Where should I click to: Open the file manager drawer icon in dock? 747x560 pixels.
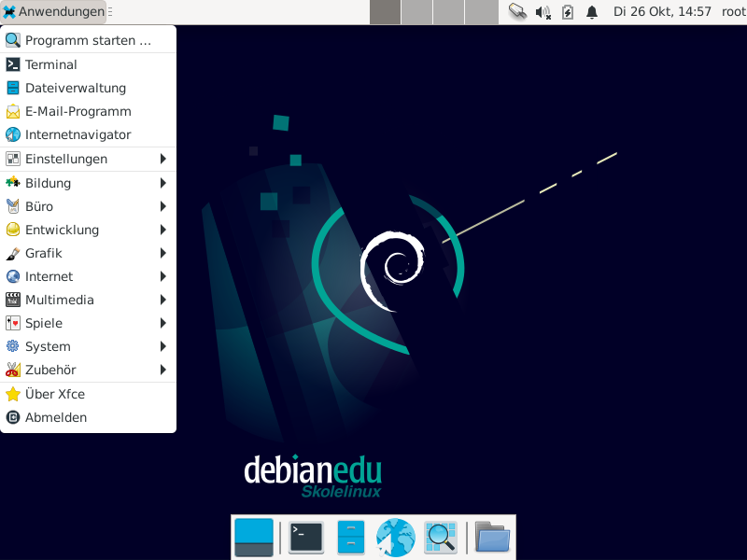pos(350,537)
